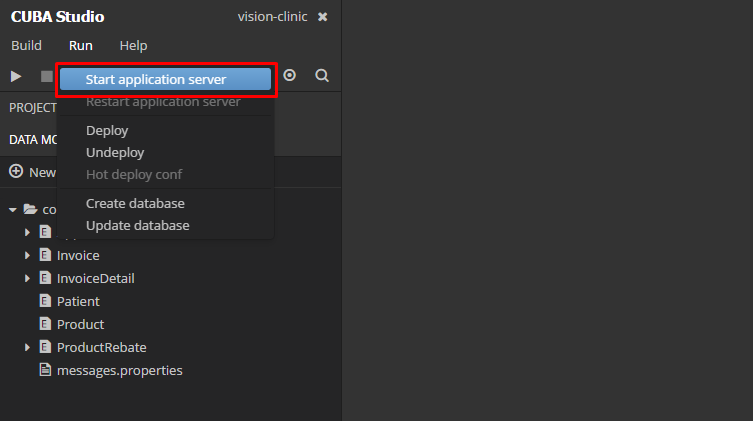Select the ProductRebate entity label
The image size is (753, 421).
pyautogui.click(x=101, y=347)
